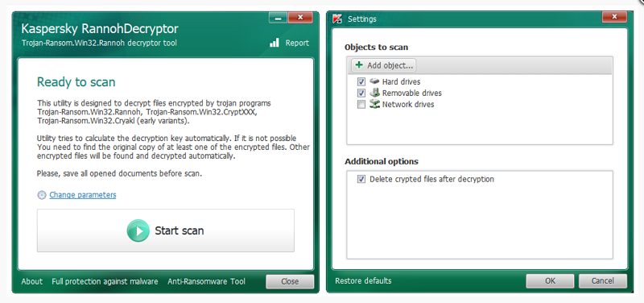Click the Objects to scan heading
The width and height of the screenshot is (644, 303).
[x=376, y=48]
